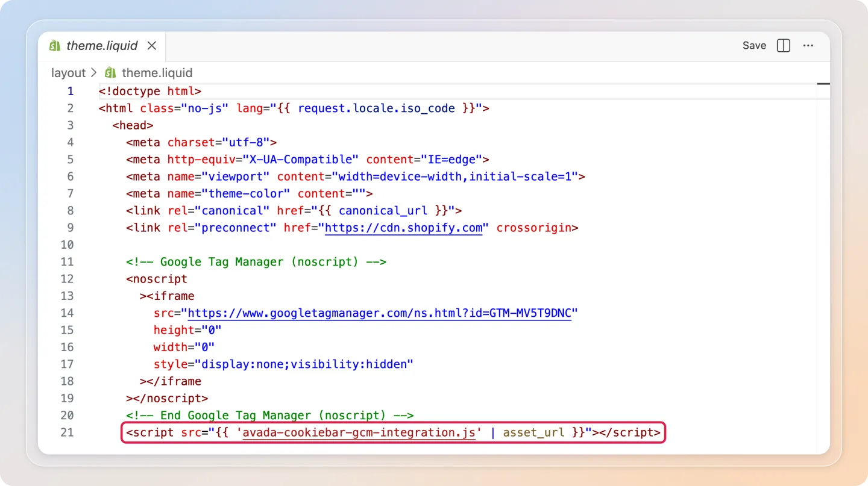Click the request.locale.iso_code expression
Viewport: 868px width, 486px height.
[x=376, y=108]
